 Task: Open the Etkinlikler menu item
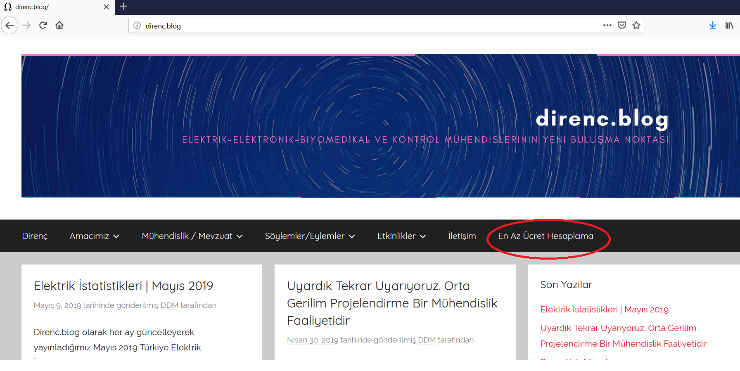(x=396, y=236)
